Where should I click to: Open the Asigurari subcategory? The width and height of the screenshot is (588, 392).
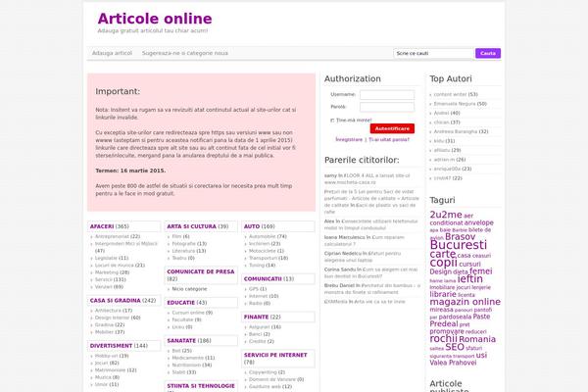point(260,327)
